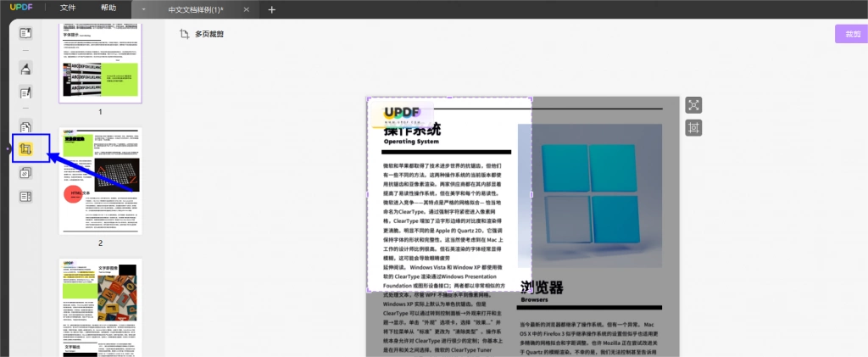
Task: Click the UPDF logo in title bar
Action: pyautogui.click(x=21, y=8)
